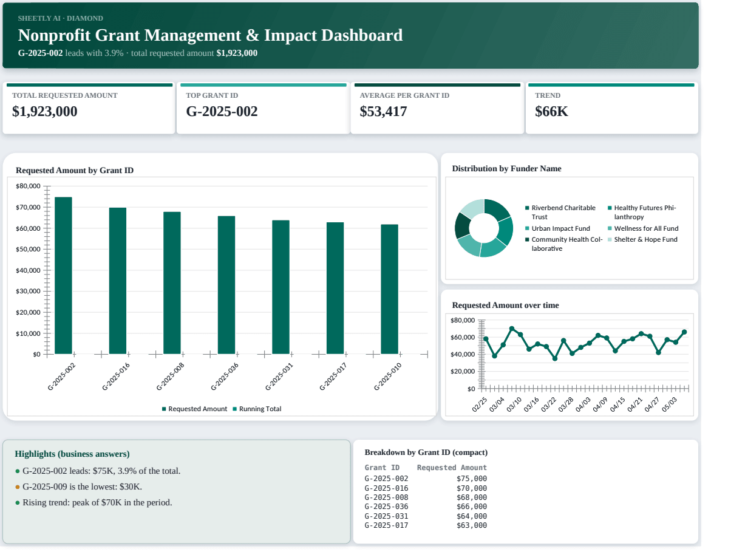Click the Urban Impact Fund legend swatch
The width and height of the screenshot is (745, 560).
(527, 229)
